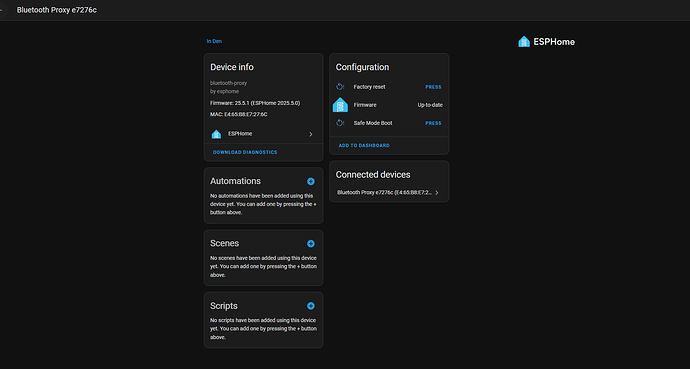Viewport: 690px width, 369px height.
Task: Go back using the top-left arrow
Action: (x=2, y=10)
